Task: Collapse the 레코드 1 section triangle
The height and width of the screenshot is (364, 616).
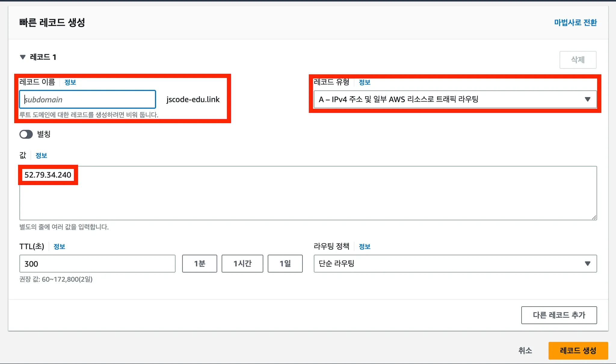Action: pyautogui.click(x=23, y=57)
